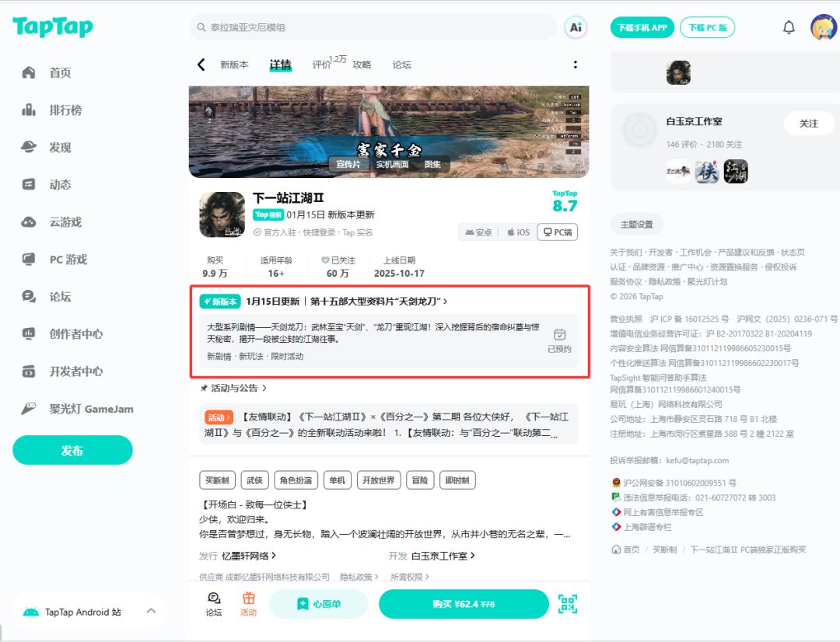Switch to the 详情 tab

[x=280, y=65]
